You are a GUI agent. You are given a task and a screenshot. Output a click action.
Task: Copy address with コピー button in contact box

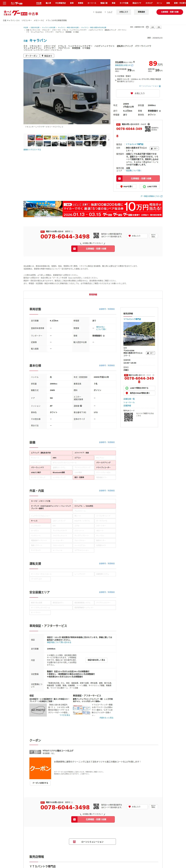coord(154,149)
